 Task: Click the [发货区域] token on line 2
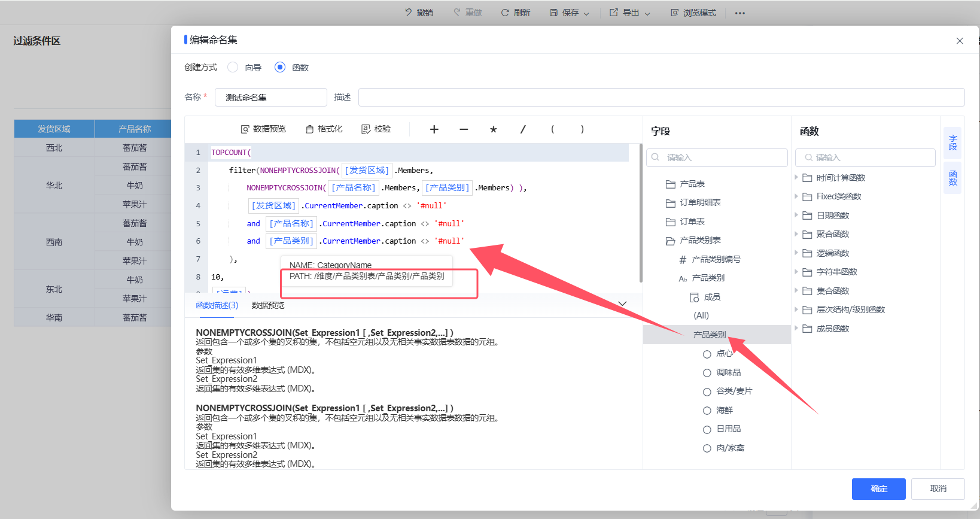pyautogui.click(x=367, y=170)
